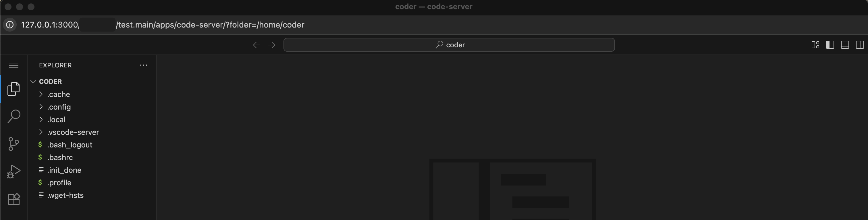This screenshot has width=868, height=220.
Task: View site information icon in address bar
Action: (x=10, y=25)
